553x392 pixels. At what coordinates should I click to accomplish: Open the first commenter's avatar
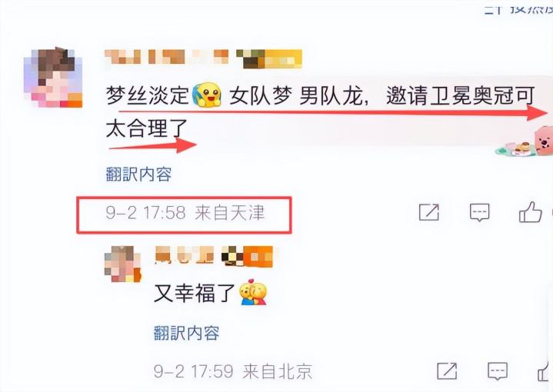(x=53, y=77)
